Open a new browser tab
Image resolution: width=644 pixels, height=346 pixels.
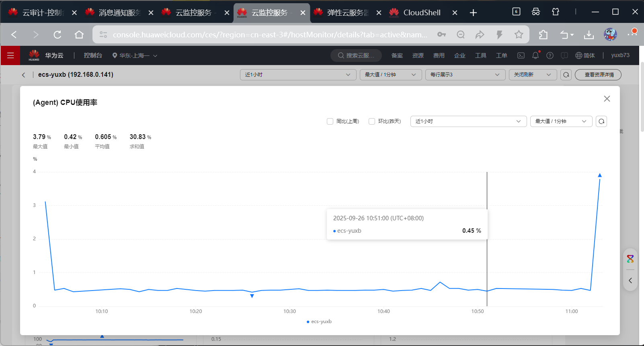tap(473, 13)
